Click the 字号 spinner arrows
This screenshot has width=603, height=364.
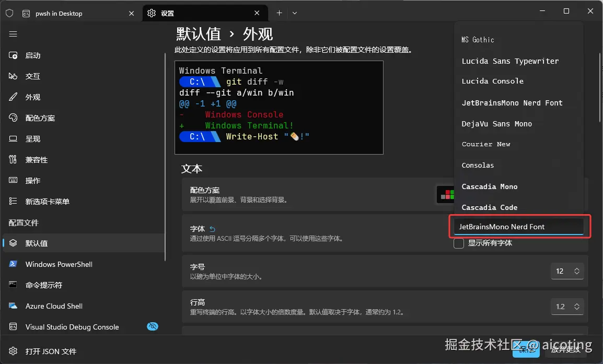pos(577,271)
